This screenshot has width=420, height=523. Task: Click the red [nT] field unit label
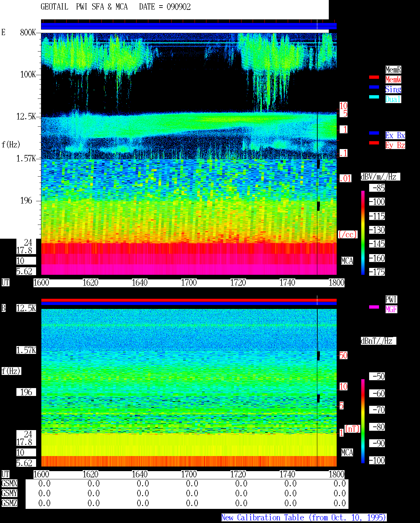(352, 429)
